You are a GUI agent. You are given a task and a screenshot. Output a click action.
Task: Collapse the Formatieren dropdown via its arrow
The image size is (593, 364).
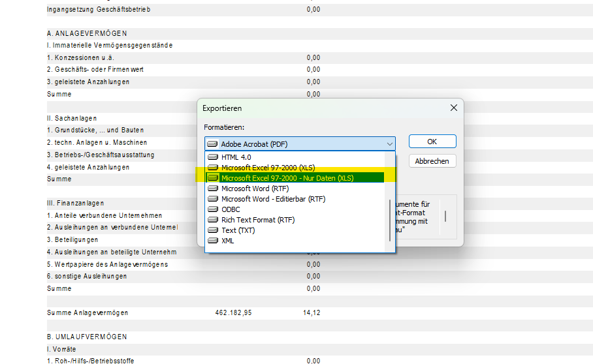(x=390, y=144)
